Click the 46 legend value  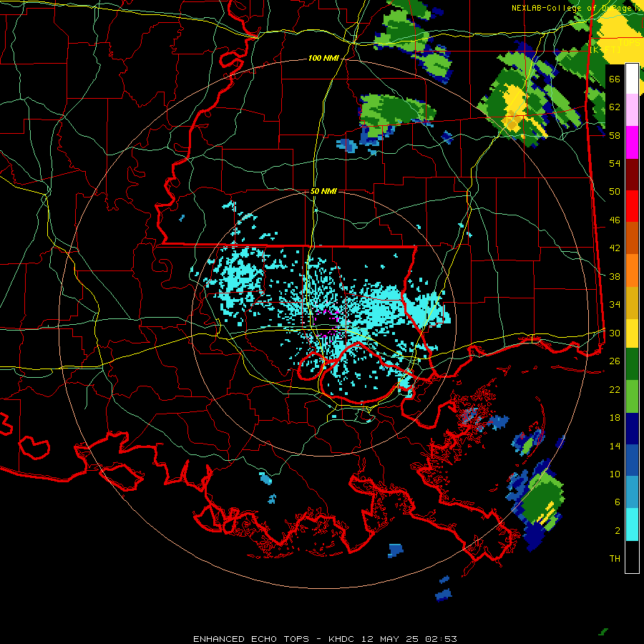tap(615, 220)
